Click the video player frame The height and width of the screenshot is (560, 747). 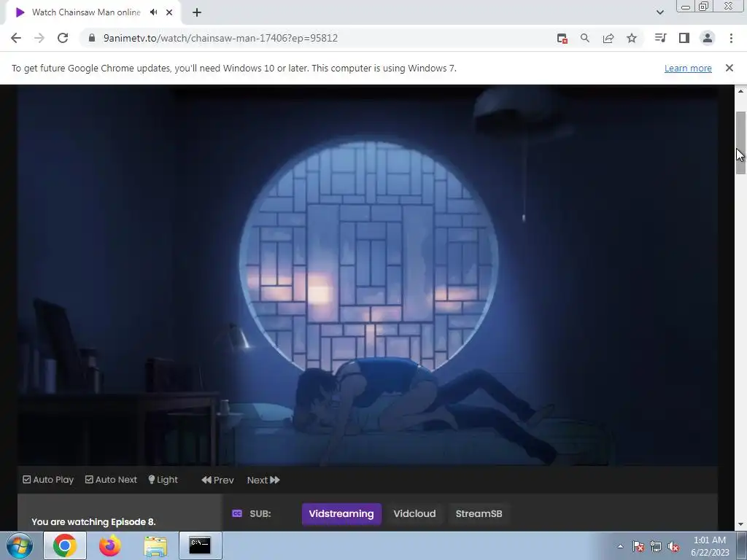(x=368, y=275)
